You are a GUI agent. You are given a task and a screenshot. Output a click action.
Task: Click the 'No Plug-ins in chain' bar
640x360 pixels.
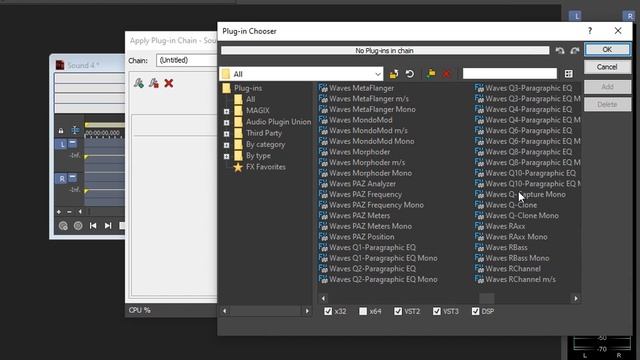point(385,51)
